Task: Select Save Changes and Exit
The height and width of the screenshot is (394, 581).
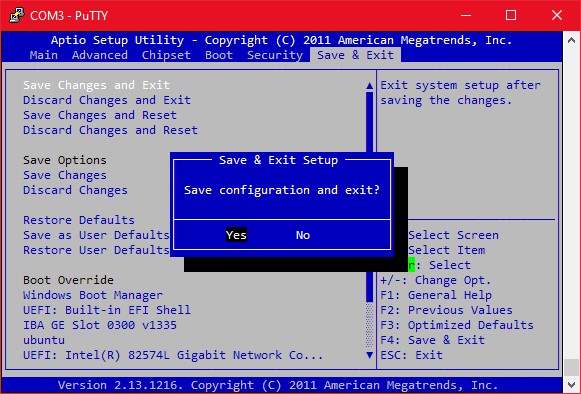Action: 96,85
